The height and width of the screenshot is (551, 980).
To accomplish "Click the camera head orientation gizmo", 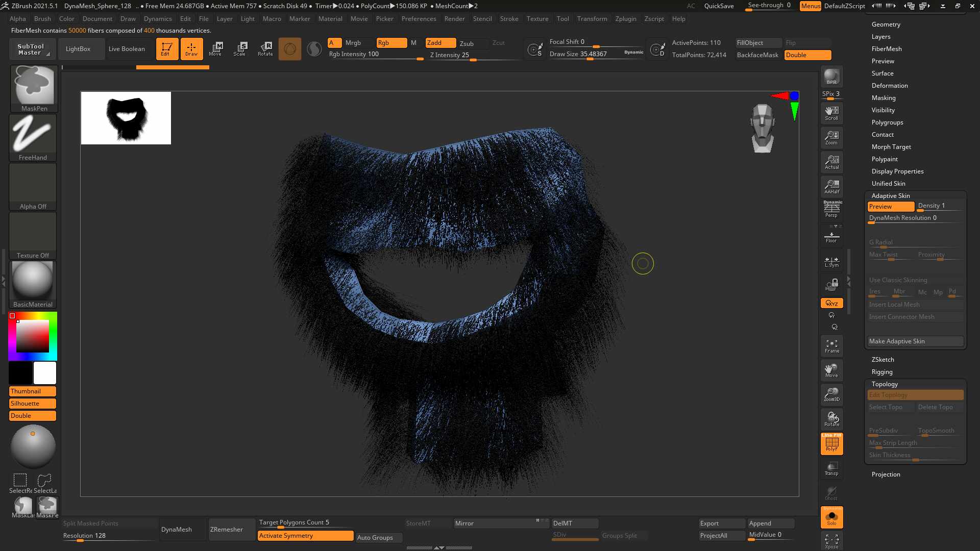I will [763, 128].
